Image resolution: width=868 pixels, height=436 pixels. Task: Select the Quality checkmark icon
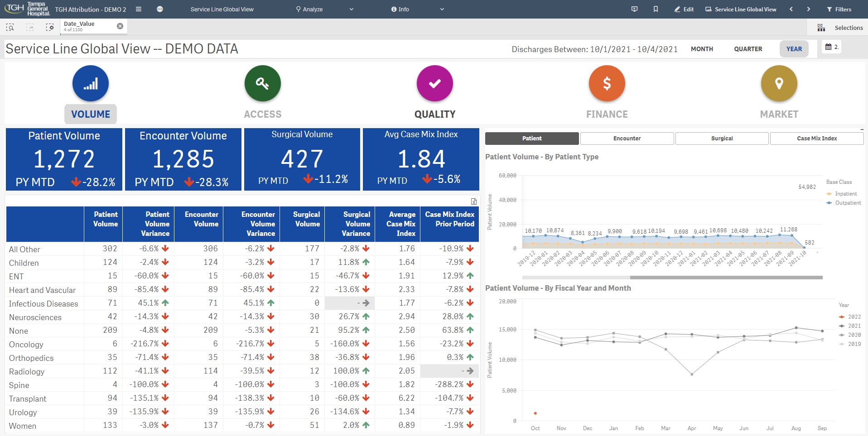click(x=434, y=83)
